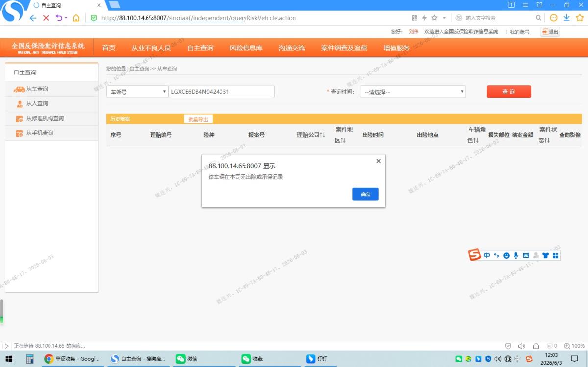Open the IME toolbox grid icon
Image resolution: width=588 pixels, height=367 pixels.
click(555, 255)
